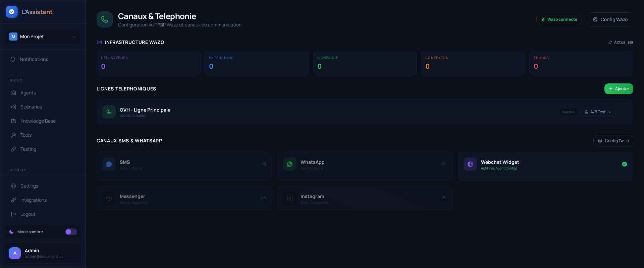This screenshot has height=268, width=644.
Task: Click the WhatsApp channel icon
Action: point(290,164)
